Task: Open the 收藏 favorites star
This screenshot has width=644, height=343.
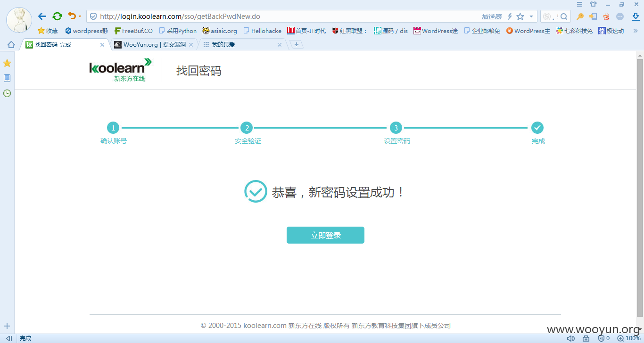Action: tap(48, 31)
